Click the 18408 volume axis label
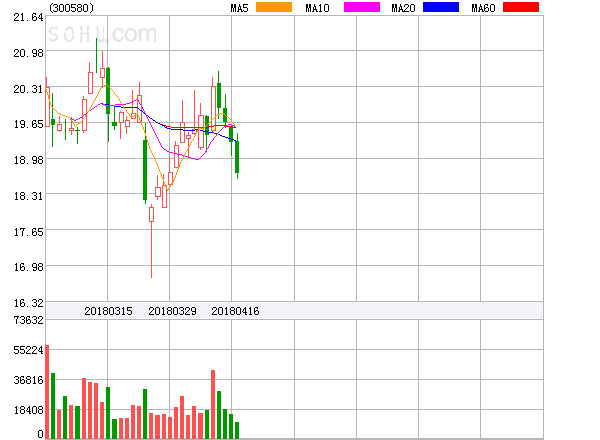The width and height of the screenshot is (600, 440). (x=28, y=410)
